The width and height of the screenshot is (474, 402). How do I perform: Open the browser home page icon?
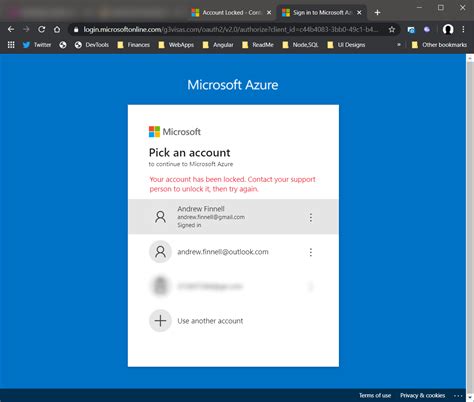[x=57, y=29]
